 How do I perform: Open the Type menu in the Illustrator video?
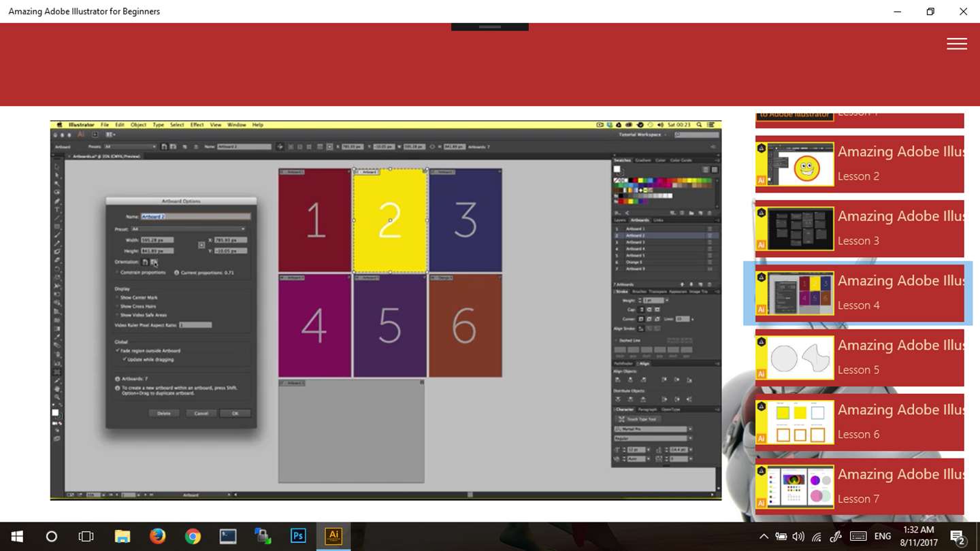tap(159, 125)
